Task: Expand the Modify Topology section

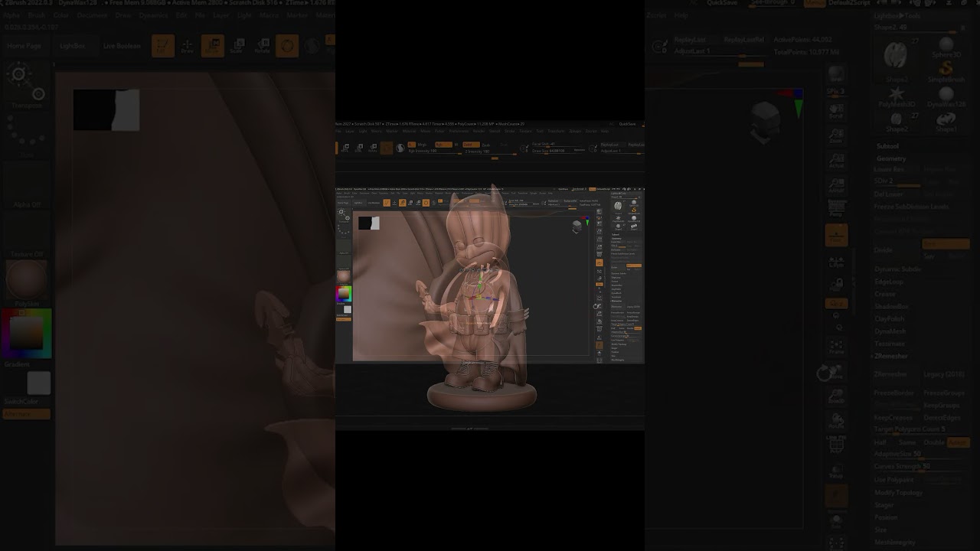Action: [x=899, y=492]
